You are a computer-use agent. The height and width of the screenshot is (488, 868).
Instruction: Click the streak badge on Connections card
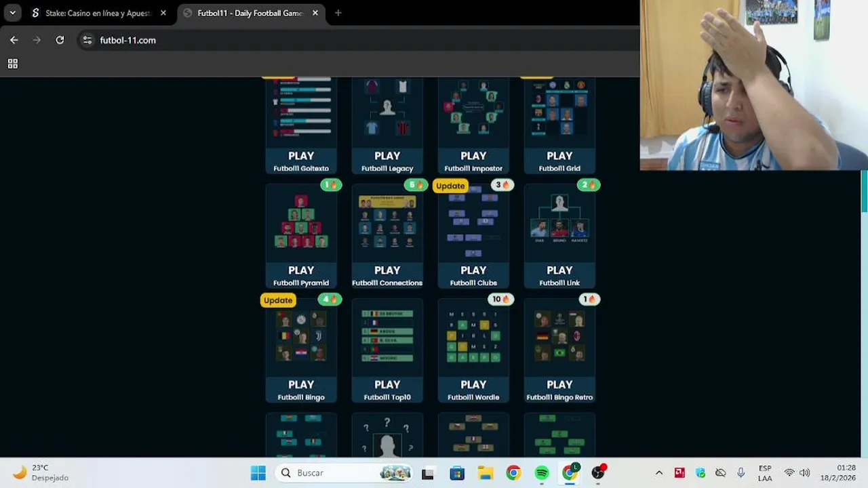coord(416,185)
